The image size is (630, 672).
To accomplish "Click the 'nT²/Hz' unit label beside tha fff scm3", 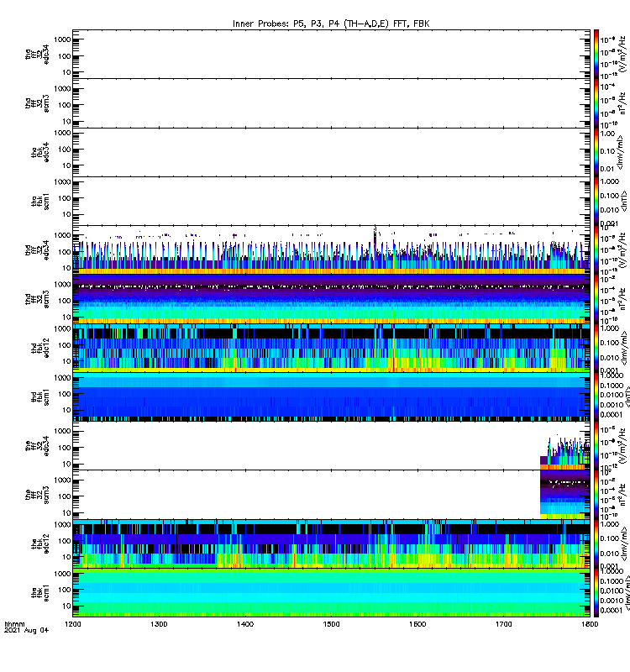I will [622, 104].
